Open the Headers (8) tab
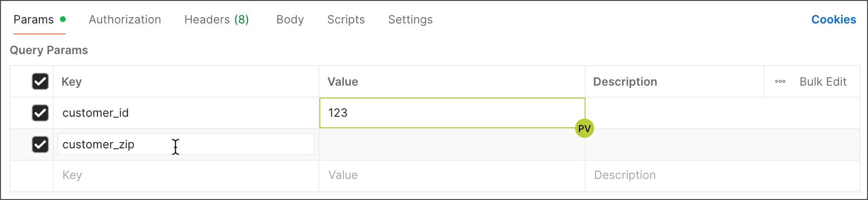The image size is (868, 200). [x=216, y=20]
